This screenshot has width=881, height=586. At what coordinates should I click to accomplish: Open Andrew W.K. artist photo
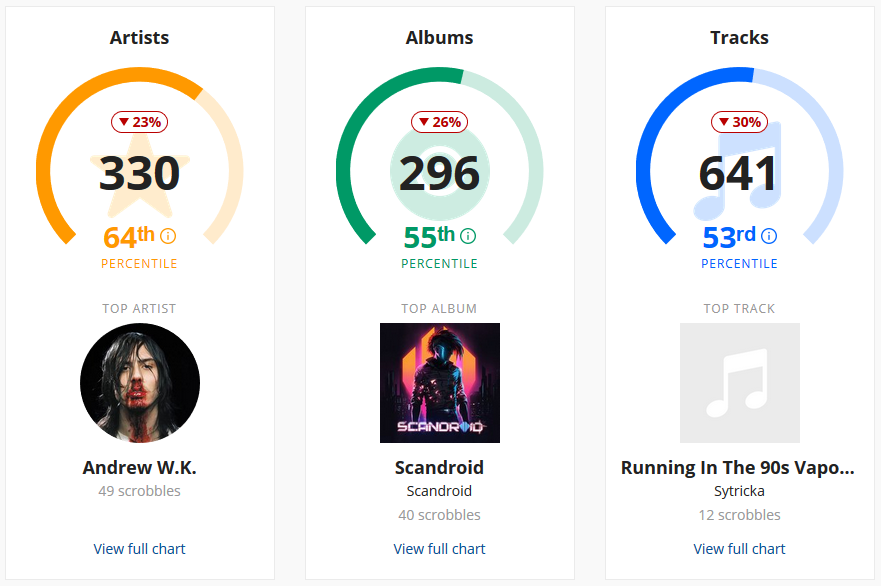point(140,383)
